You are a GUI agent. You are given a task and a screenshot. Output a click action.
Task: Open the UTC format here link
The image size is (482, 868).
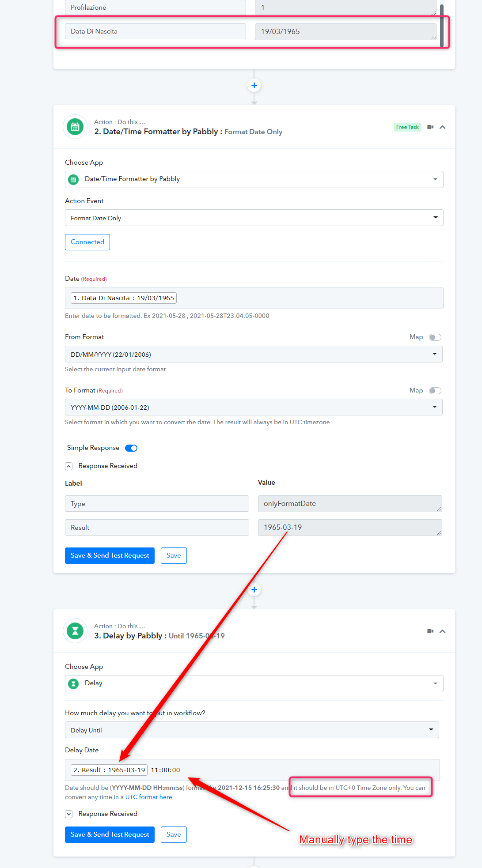pyautogui.click(x=149, y=797)
